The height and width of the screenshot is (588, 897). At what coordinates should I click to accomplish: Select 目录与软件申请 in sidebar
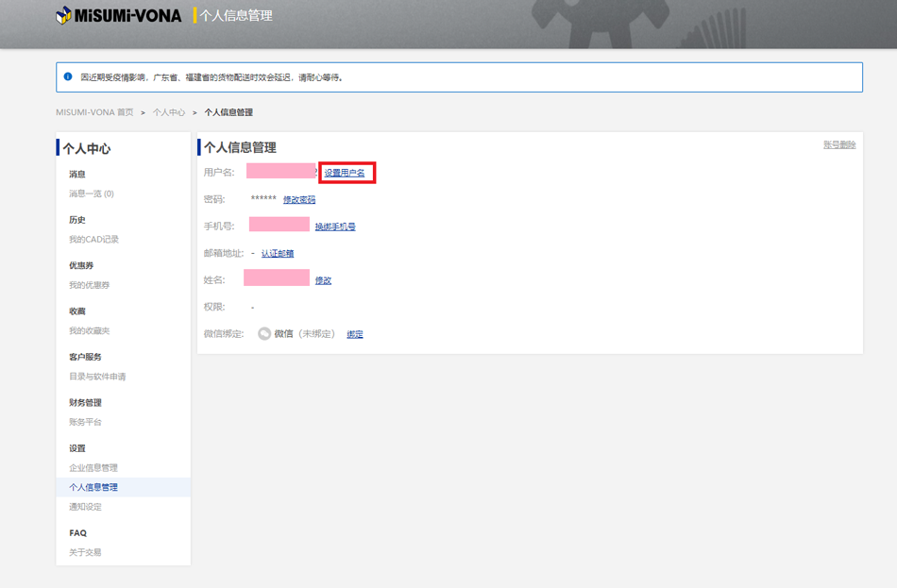pos(97,378)
